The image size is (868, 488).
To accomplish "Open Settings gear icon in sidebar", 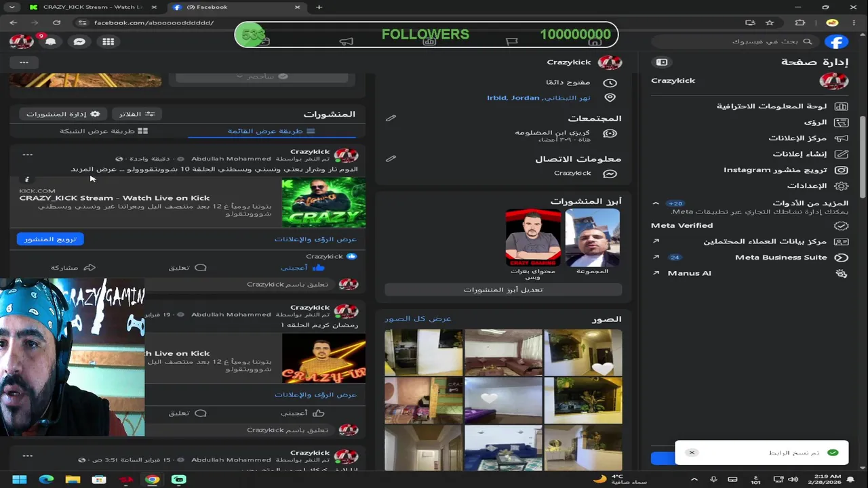I will 842,186.
